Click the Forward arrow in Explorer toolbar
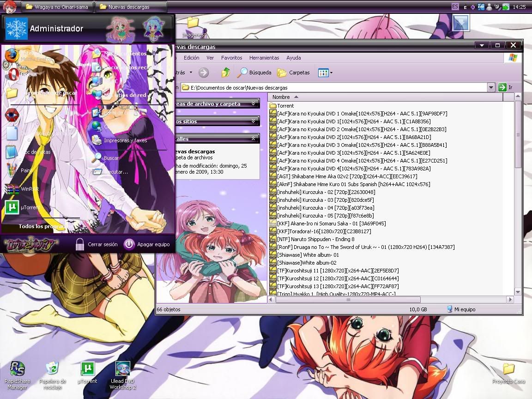Screen dimensions: 532x399 204,72
